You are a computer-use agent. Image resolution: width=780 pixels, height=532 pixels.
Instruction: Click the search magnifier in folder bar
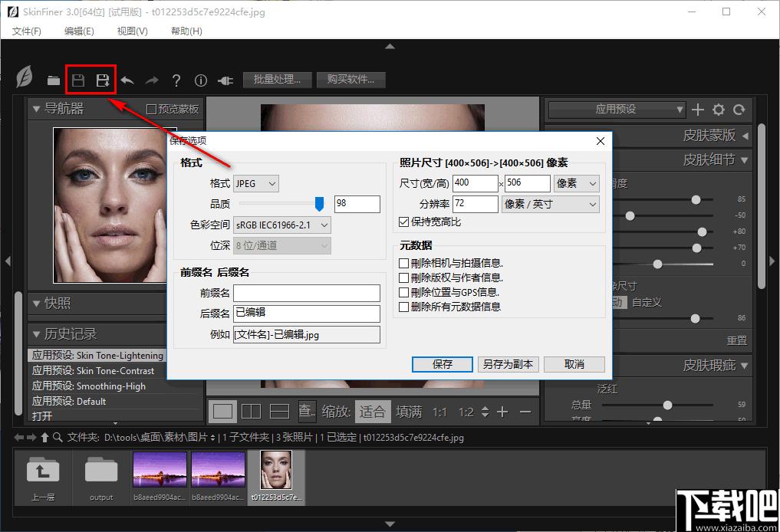pyautogui.click(x=58, y=438)
